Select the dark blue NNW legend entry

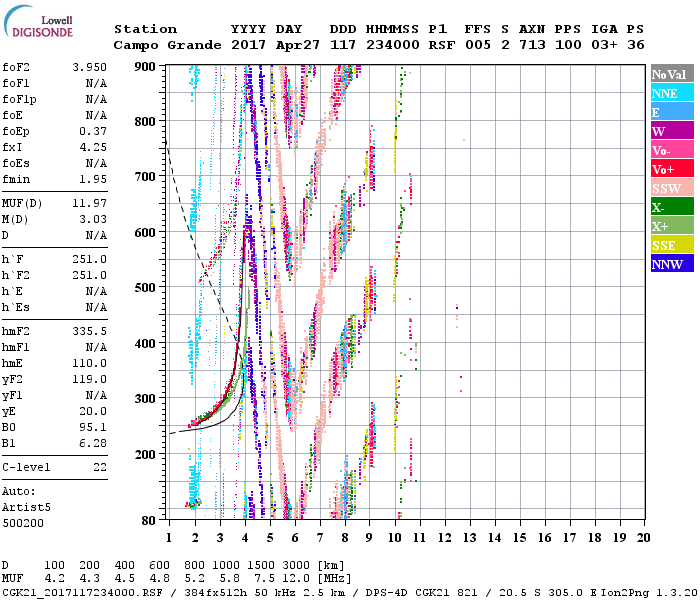point(671,264)
